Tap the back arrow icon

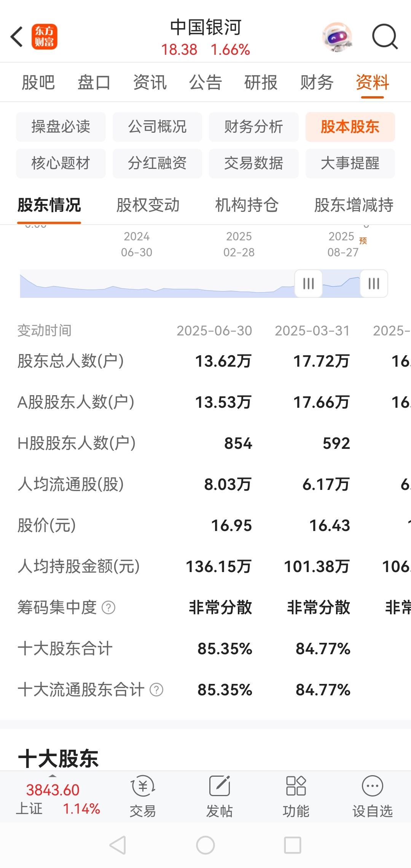click(17, 37)
